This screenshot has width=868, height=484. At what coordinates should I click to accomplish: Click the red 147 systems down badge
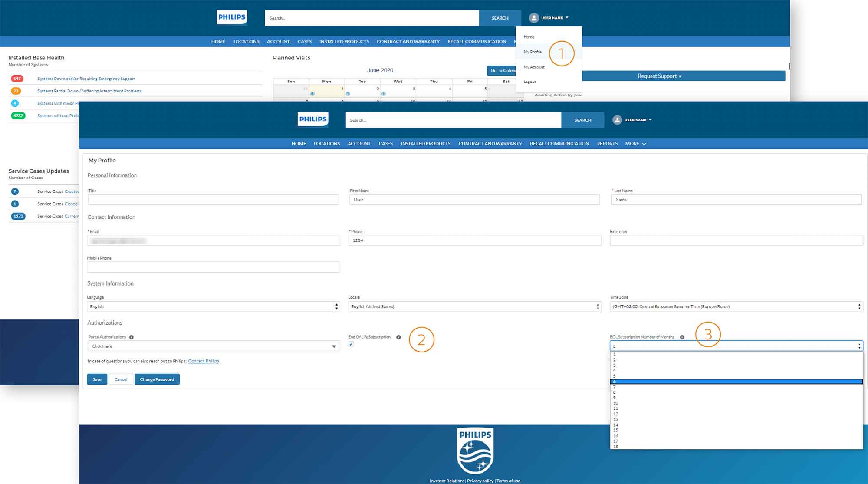tap(17, 79)
